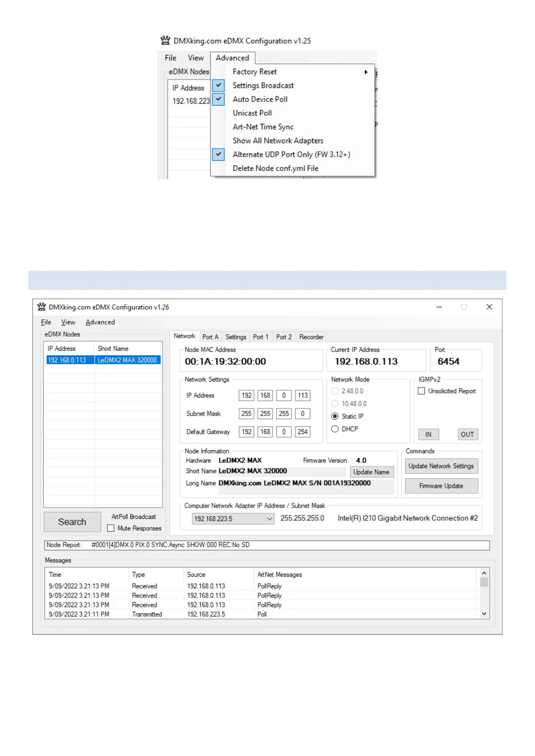This screenshot has width=535, height=756.
Task: Uncheck Alternate UDP Port Only option
Action: click(218, 154)
